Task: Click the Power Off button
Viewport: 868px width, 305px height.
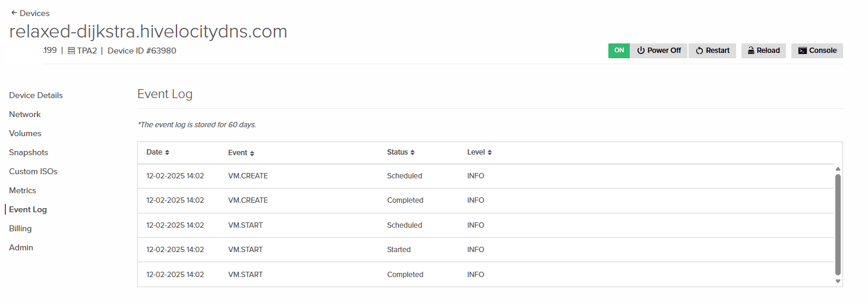Action: (x=658, y=51)
